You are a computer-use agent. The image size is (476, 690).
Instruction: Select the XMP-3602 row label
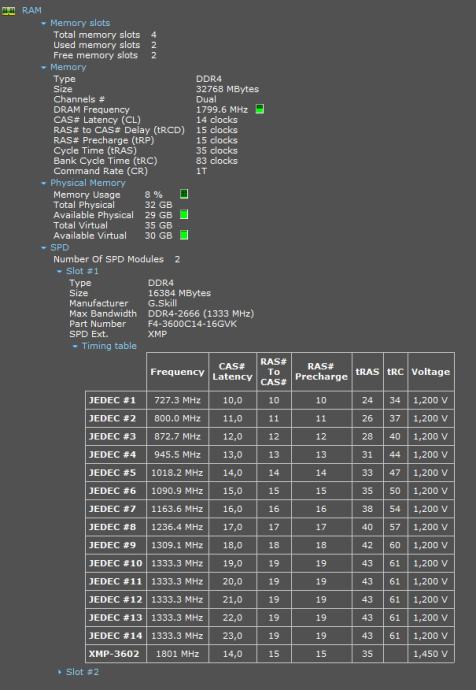[x=116, y=654]
